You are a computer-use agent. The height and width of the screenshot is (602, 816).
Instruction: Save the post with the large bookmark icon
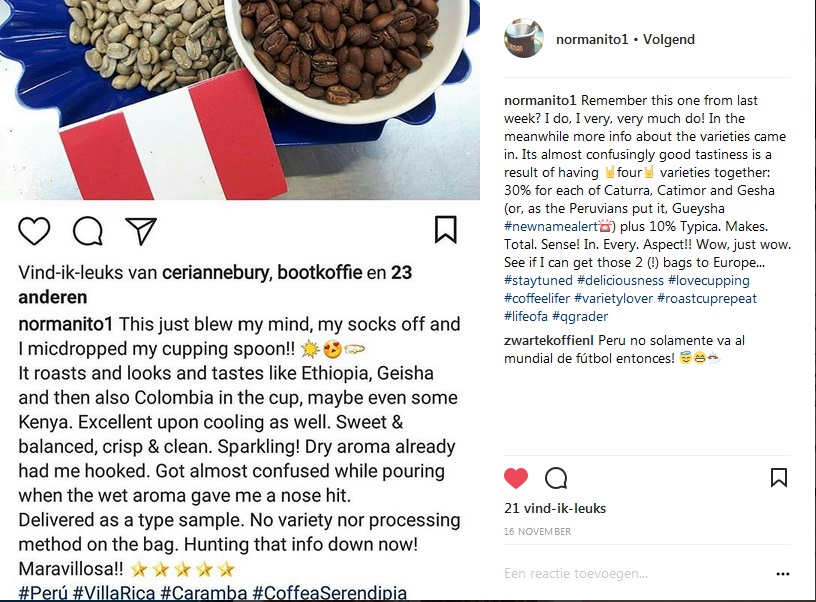coord(445,229)
